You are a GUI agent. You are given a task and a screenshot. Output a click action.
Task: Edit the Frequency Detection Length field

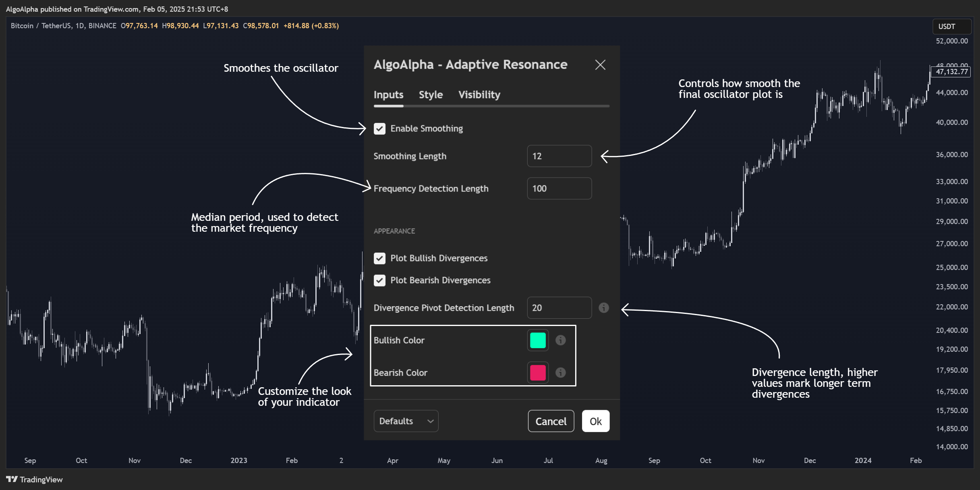click(x=559, y=189)
